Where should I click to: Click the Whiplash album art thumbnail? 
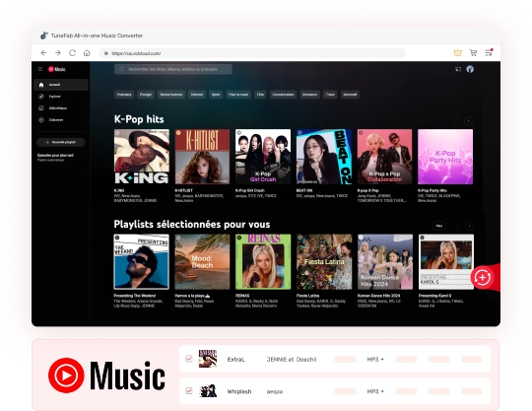[x=208, y=391]
